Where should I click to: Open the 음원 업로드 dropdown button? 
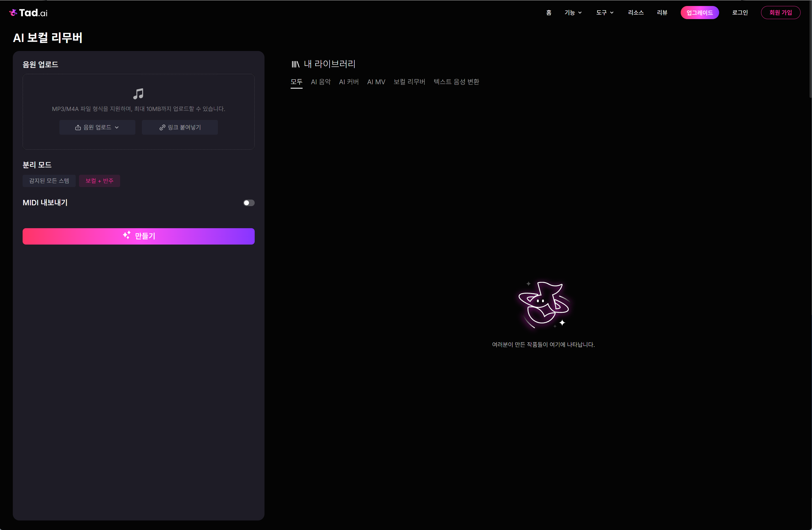pyautogui.click(x=97, y=127)
